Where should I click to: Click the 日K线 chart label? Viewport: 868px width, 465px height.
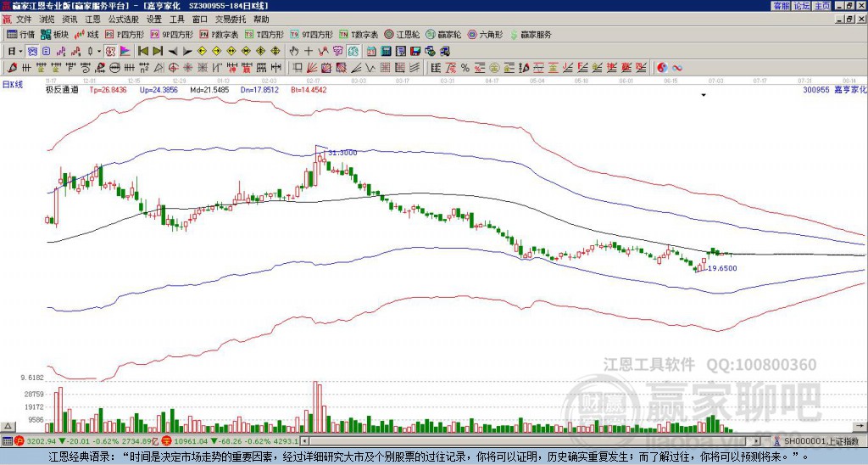(x=13, y=85)
